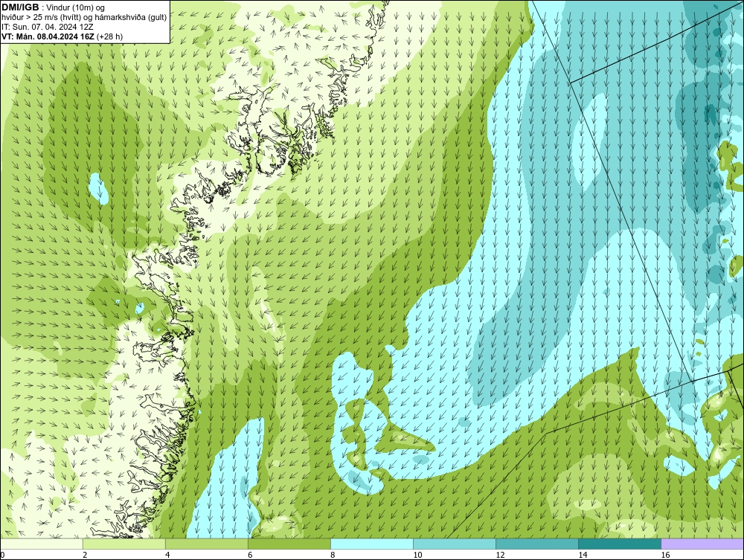Click the 'VT: Mán. 08.04.2024 16Z' valid time
Image resolution: width=744 pixels, height=560 pixels.
tap(48, 36)
